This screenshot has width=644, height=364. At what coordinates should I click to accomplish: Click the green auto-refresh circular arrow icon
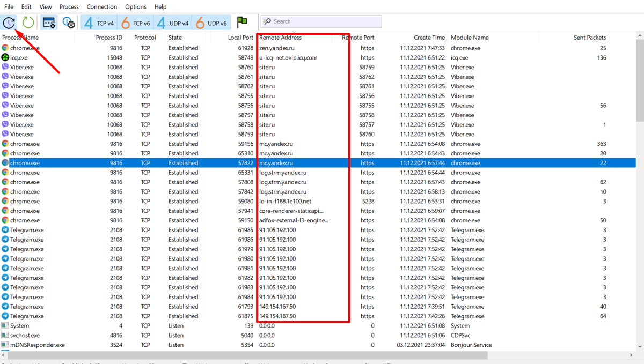tap(28, 23)
